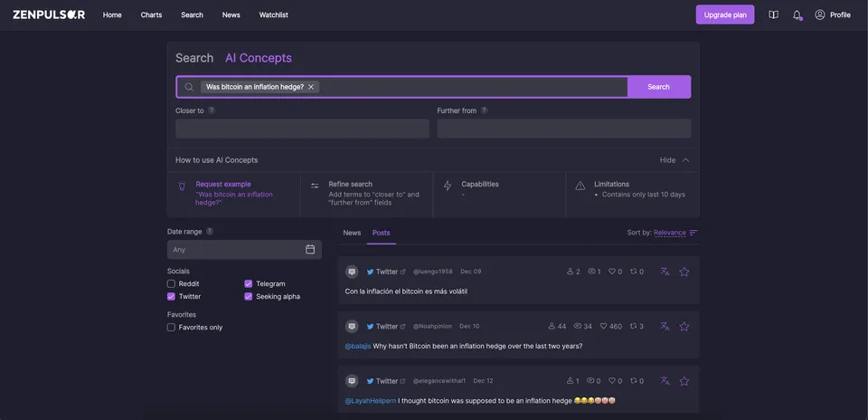
Task: Click the retweet icon on @Noahpinion post
Action: 634,327
